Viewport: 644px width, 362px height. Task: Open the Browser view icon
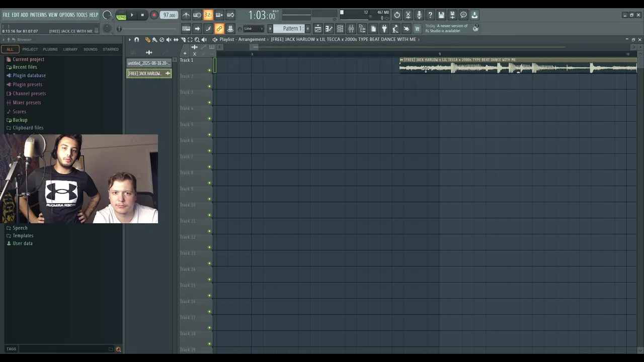click(362, 29)
